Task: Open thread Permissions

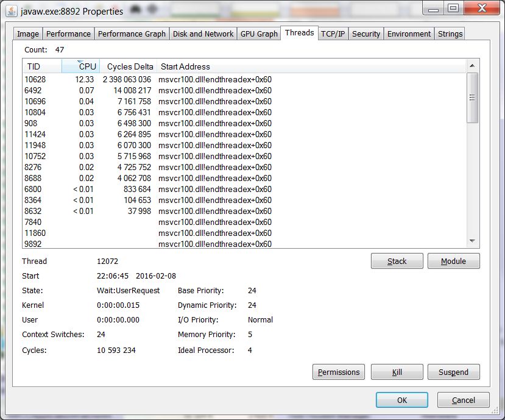Action: 339,372
